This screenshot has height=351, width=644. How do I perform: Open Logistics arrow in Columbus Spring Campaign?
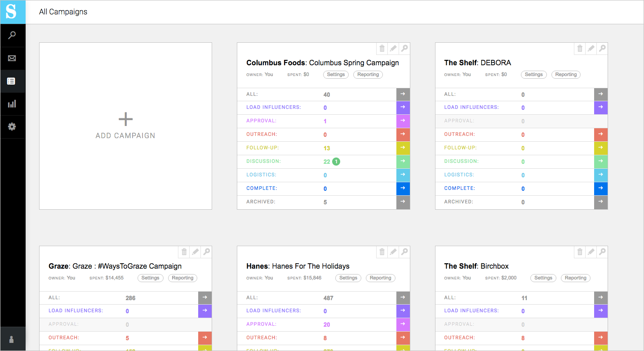coord(403,175)
